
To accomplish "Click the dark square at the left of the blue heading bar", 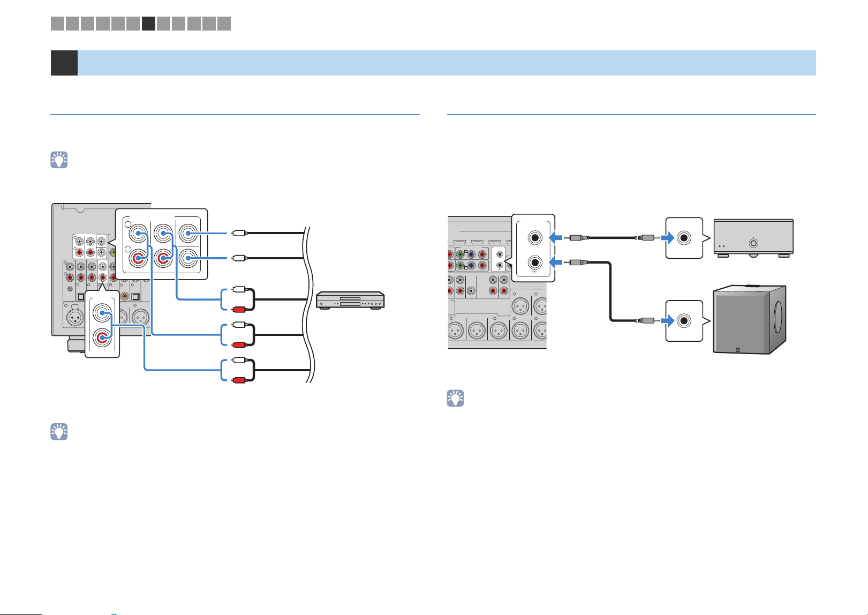I will 64,63.
